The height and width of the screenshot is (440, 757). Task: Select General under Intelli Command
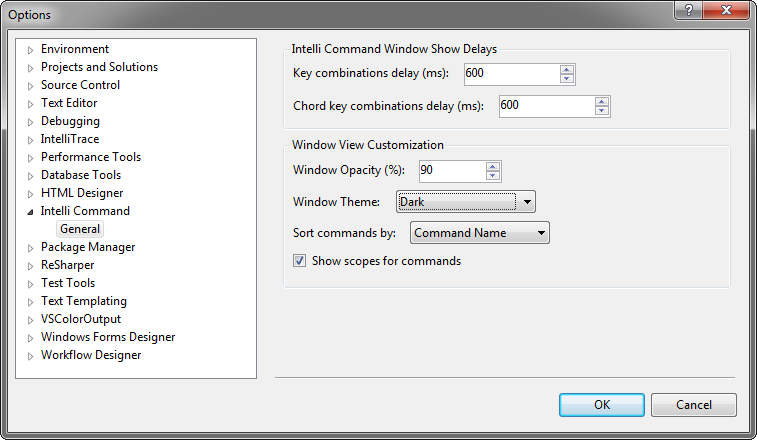pyautogui.click(x=80, y=229)
